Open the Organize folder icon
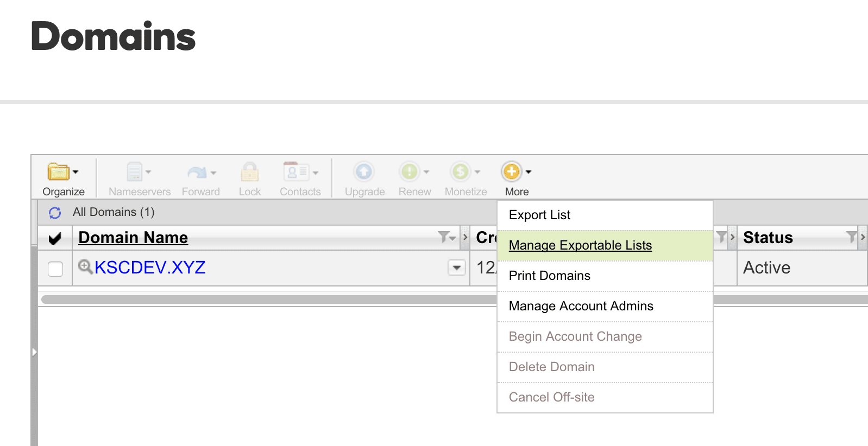868x446 pixels. (x=59, y=171)
